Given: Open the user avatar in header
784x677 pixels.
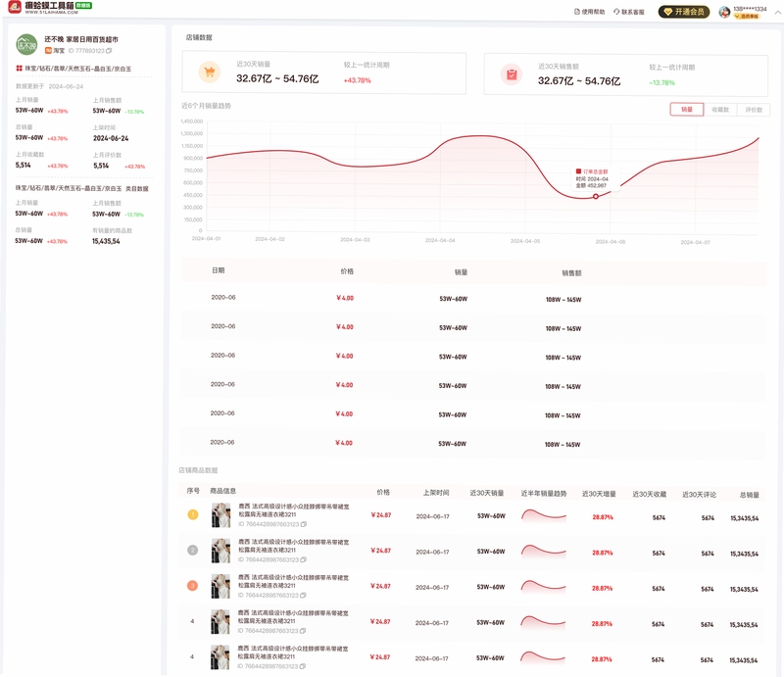Looking at the screenshot, I should point(724,12).
